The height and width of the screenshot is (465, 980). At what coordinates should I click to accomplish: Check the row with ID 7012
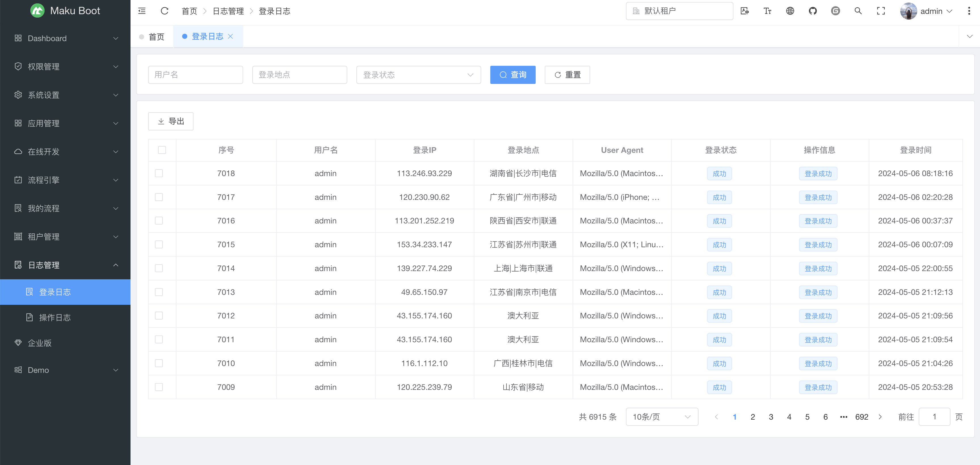coord(159,316)
